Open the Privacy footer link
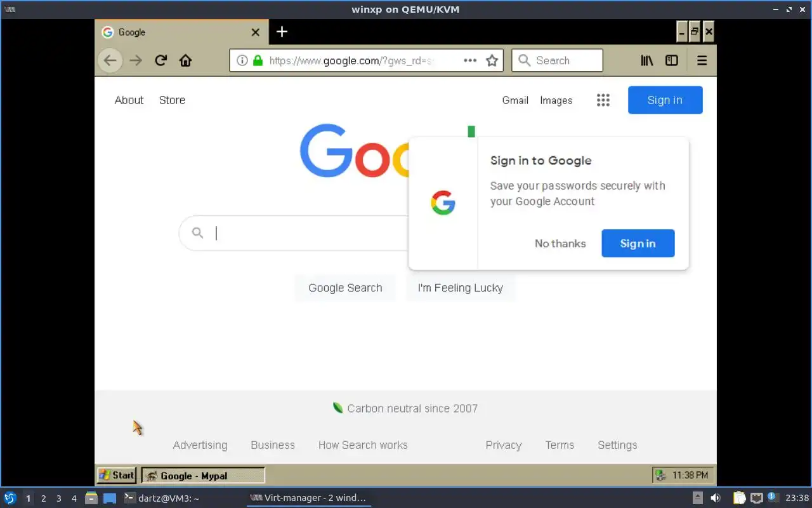 coord(503,445)
